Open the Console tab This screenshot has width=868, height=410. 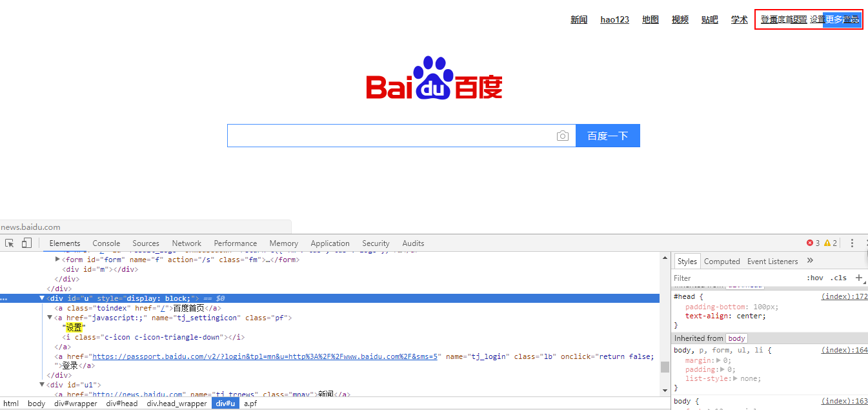[106, 243]
